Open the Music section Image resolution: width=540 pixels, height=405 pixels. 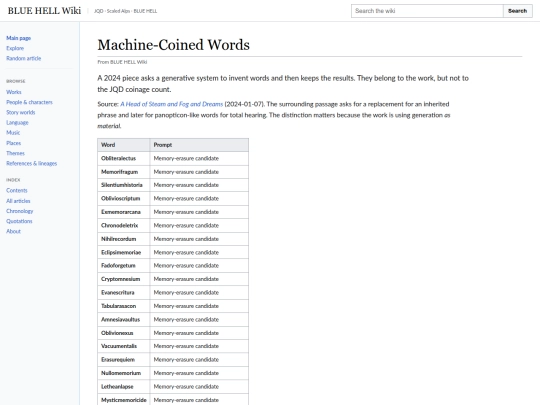click(x=13, y=133)
